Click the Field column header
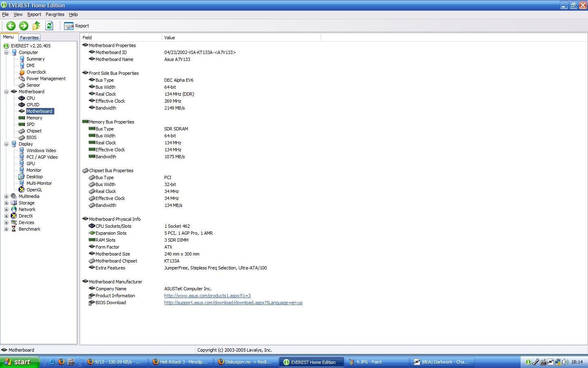The image size is (588, 368). tap(121, 38)
